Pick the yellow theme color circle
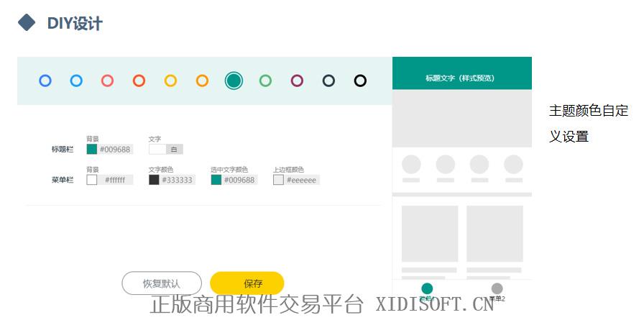The height and width of the screenshot is (320, 644). point(170,81)
